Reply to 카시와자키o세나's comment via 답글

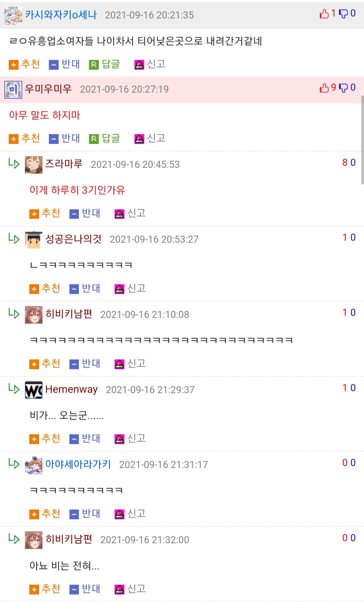(x=104, y=64)
